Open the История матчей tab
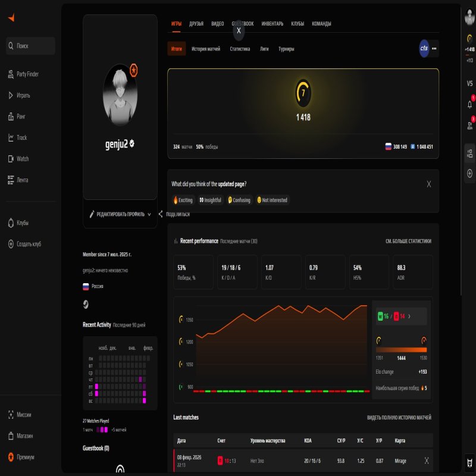Viewport: 476px width, 476px height. 207,49
